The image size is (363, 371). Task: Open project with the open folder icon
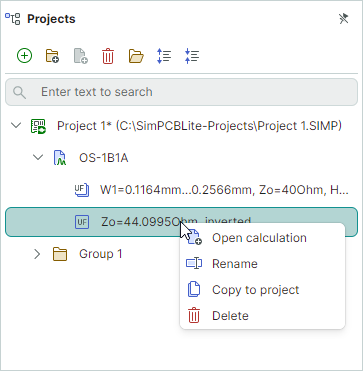[136, 56]
